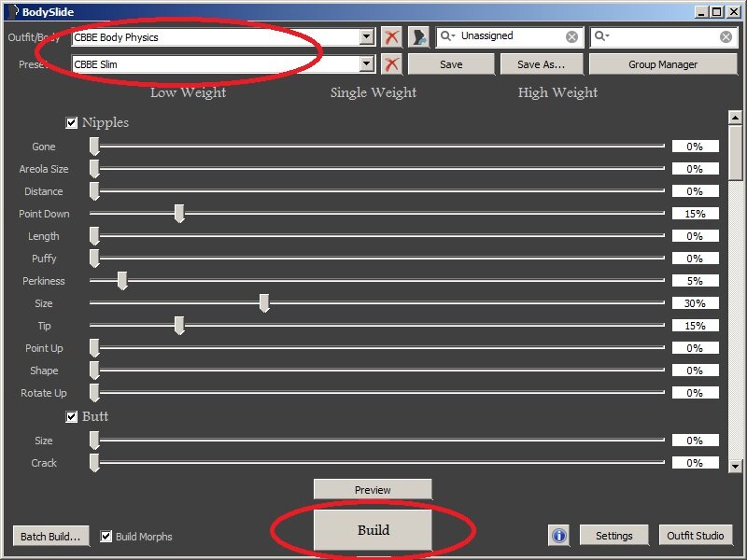The height and width of the screenshot is (560, 747).
Task: Click the Point Up slider handle
Action: coord(94,348)
